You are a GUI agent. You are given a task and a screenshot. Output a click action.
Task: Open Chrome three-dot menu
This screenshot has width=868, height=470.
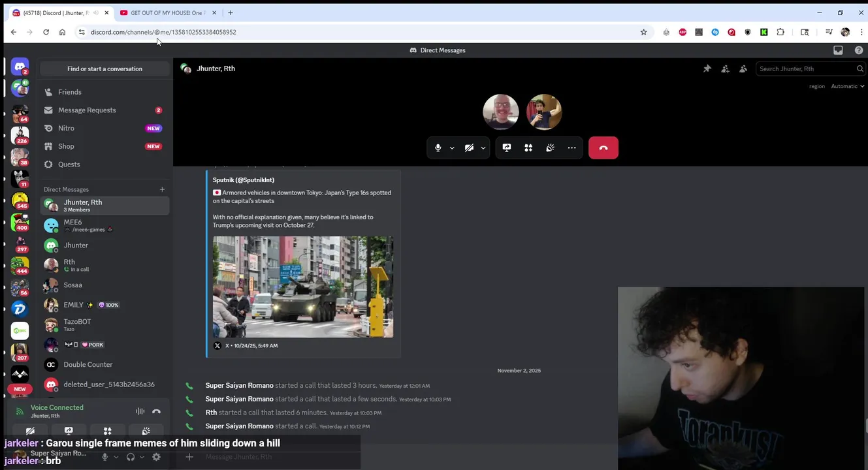coord(860,32)
